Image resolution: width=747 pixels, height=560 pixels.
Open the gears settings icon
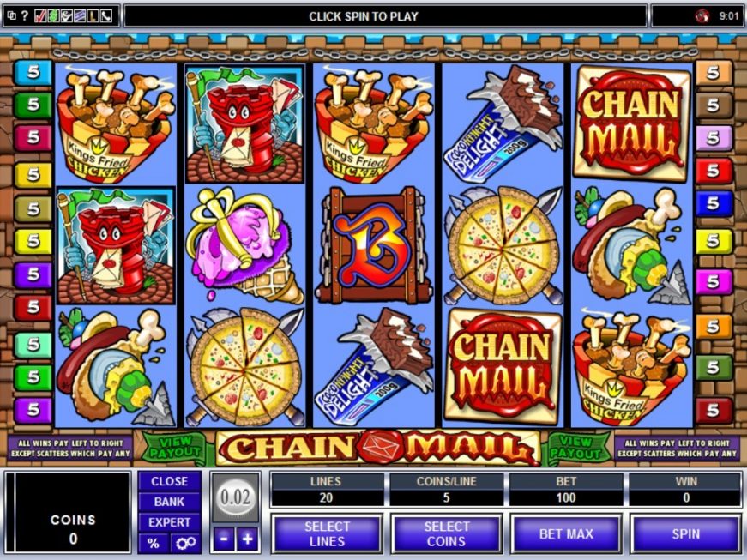tap(185, 544)
